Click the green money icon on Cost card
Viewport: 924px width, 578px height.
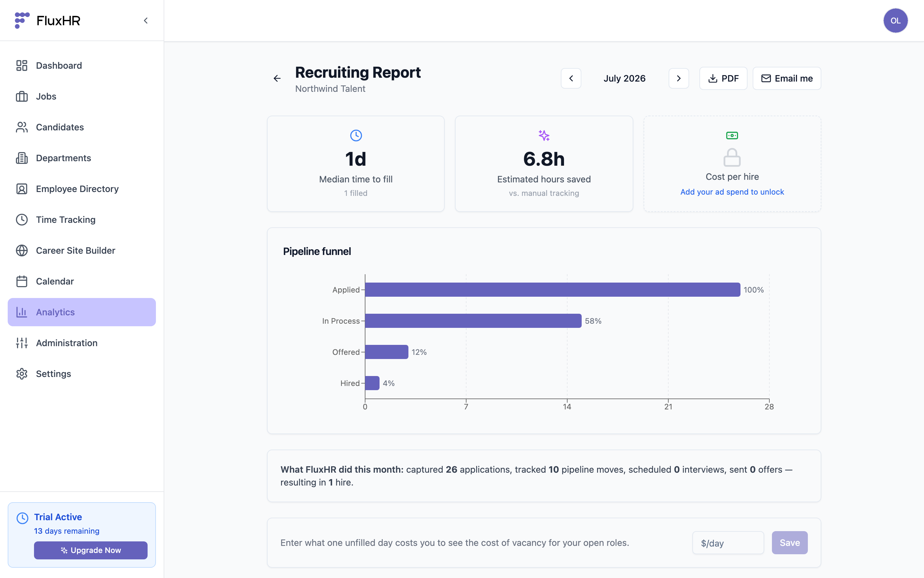732,135
